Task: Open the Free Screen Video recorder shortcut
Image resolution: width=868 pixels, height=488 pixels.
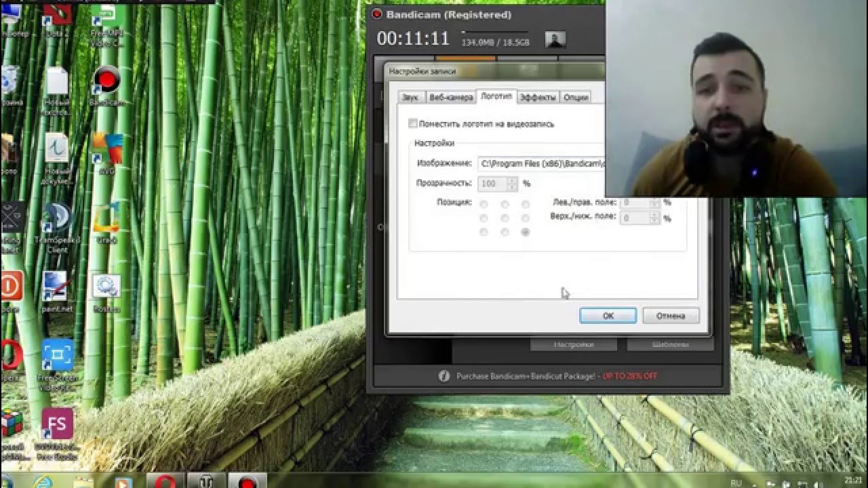Action: point(58,365)
